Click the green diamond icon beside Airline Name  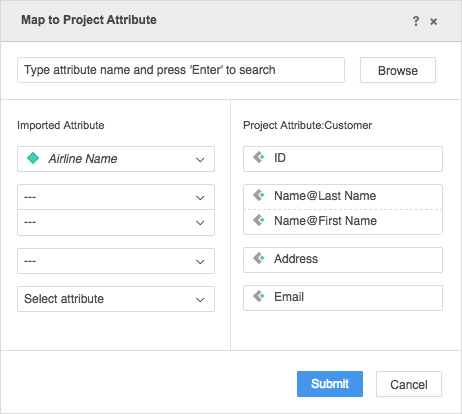(33, 158)
